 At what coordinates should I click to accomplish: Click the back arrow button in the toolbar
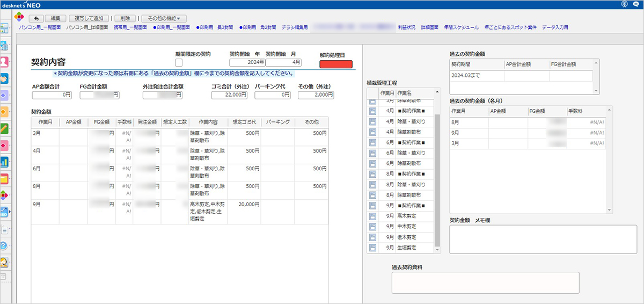click(36, 18)
